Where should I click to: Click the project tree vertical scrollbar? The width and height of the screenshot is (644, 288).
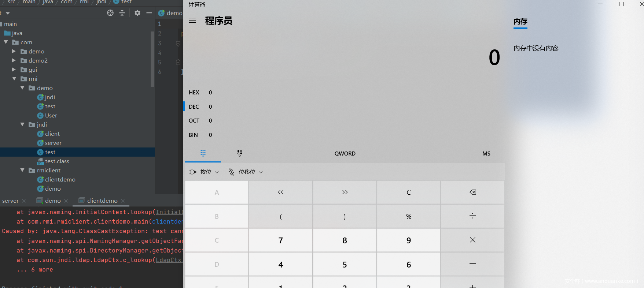point(152,59)
